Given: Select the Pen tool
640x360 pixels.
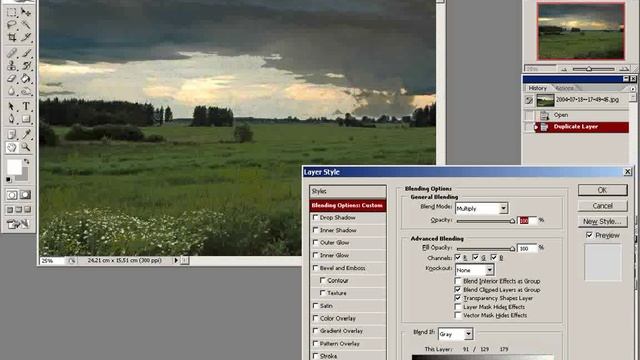Looking at the screenshot, I should (12, 119).
